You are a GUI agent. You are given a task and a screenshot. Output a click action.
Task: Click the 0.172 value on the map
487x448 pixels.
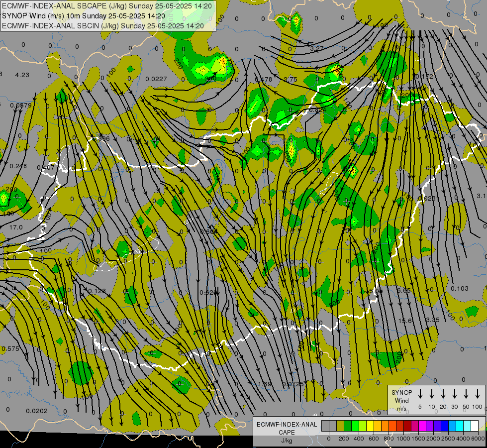point(424,77)
